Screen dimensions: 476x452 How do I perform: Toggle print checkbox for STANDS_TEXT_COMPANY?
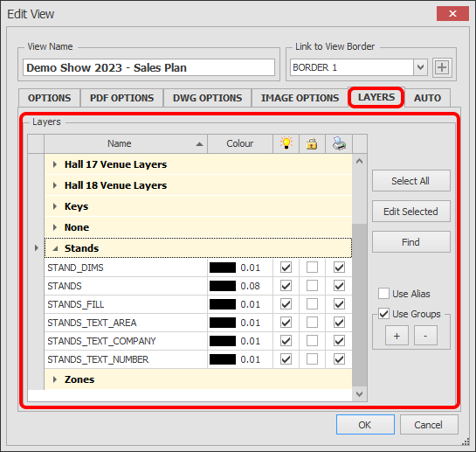point(339,341)
